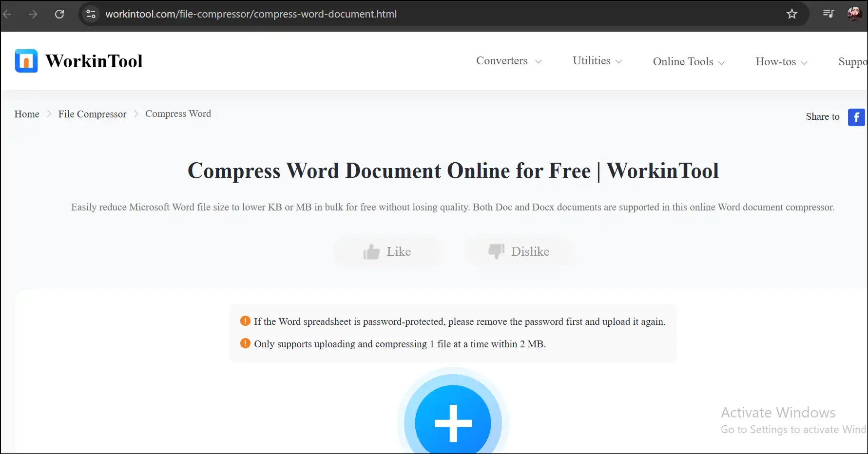The width and height of the screenshot is (868, 454).
Task: Click the Like thumbs-up button
Action: [387, 252]
